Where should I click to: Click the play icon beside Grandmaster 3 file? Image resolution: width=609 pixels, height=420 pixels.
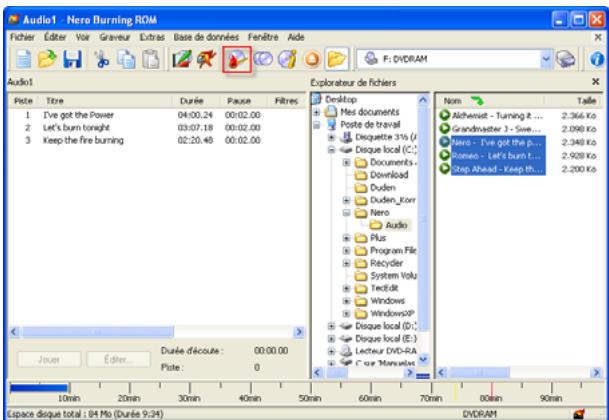(x=444, y=129)
